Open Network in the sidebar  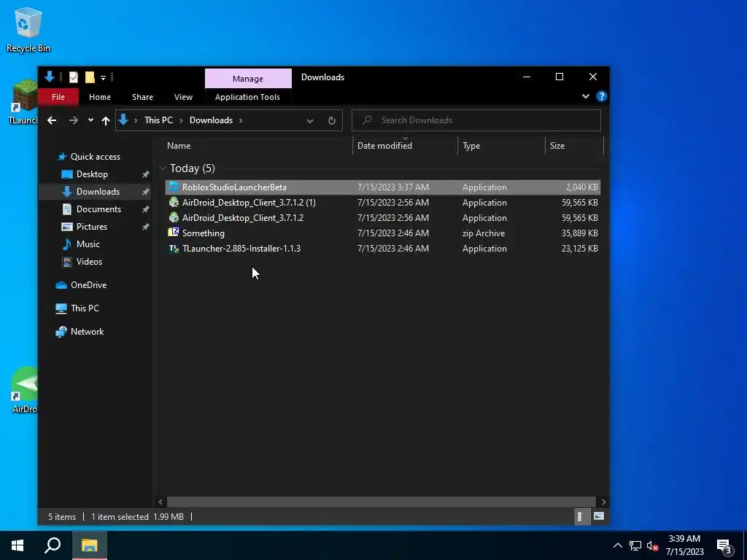pyautogui.click(x=88, y=332)
